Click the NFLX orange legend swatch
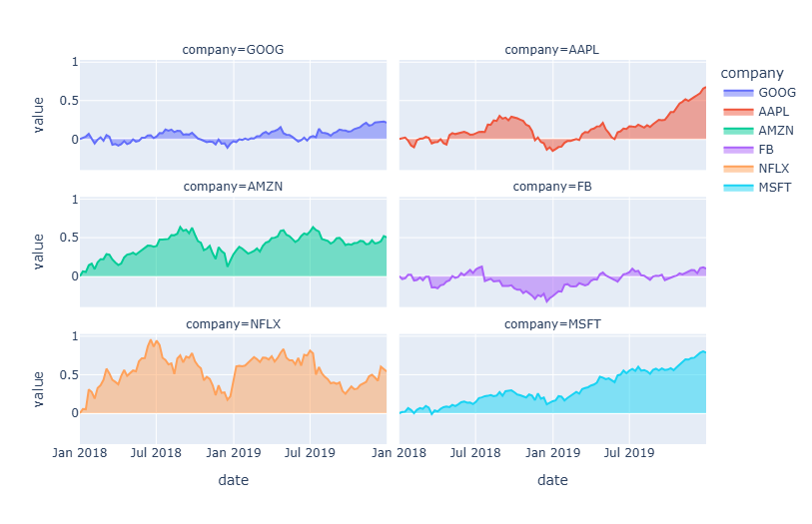The height and width of the screenshot is (524, 812). [x=736, y=169]
